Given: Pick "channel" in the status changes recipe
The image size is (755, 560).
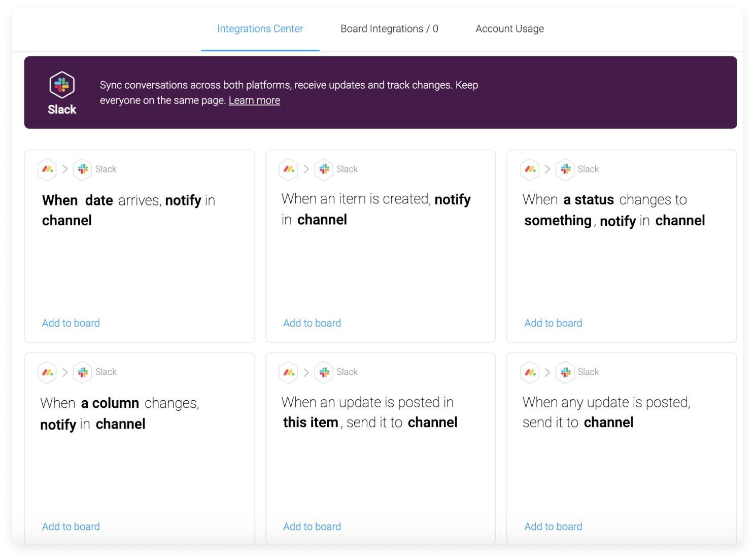Looking at the screenshot, I should pyautogui.click(x=680, y=221).
